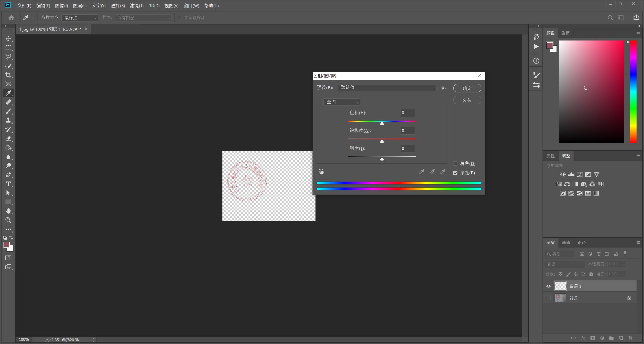
Task: Select the Polygonal Lasso tool
Action: point(8,57)
